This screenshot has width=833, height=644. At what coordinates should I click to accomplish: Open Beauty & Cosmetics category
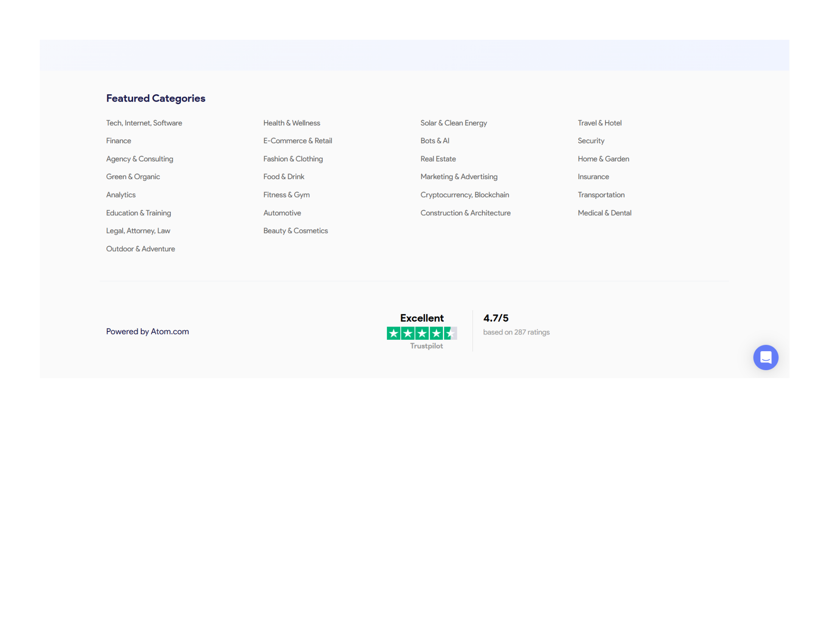click(x=295, y=231)
